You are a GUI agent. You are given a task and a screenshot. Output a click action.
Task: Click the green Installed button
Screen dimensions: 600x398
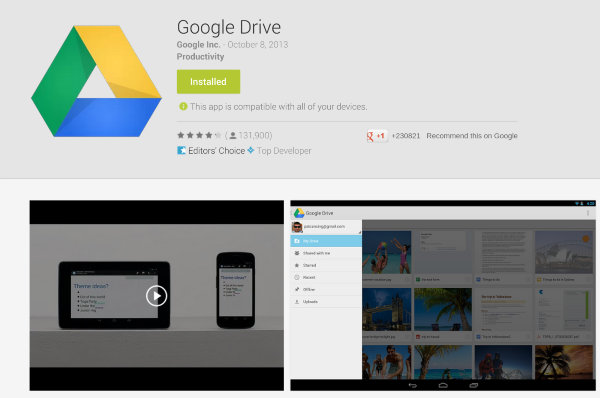tap(208, 82)
